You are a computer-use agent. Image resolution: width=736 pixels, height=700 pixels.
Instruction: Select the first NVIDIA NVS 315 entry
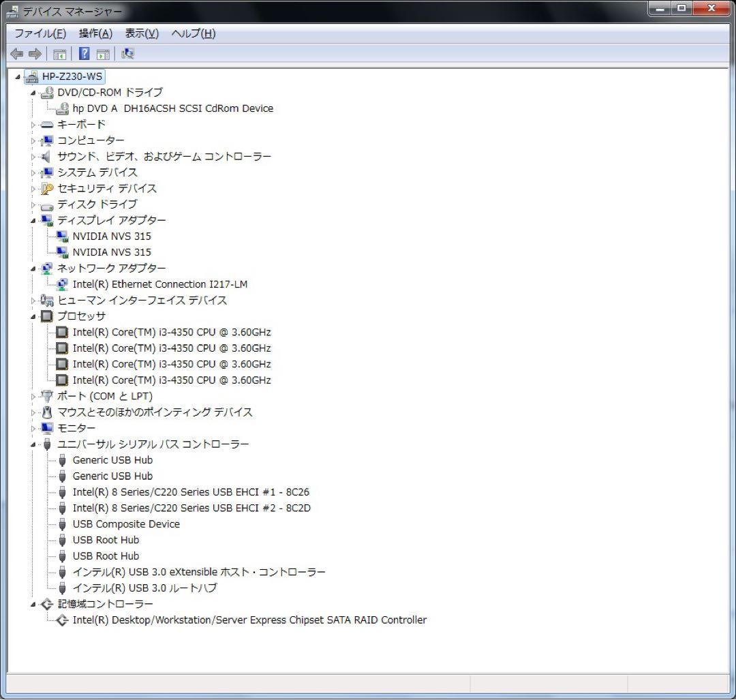pyautogui.click(x=112, y=236)
